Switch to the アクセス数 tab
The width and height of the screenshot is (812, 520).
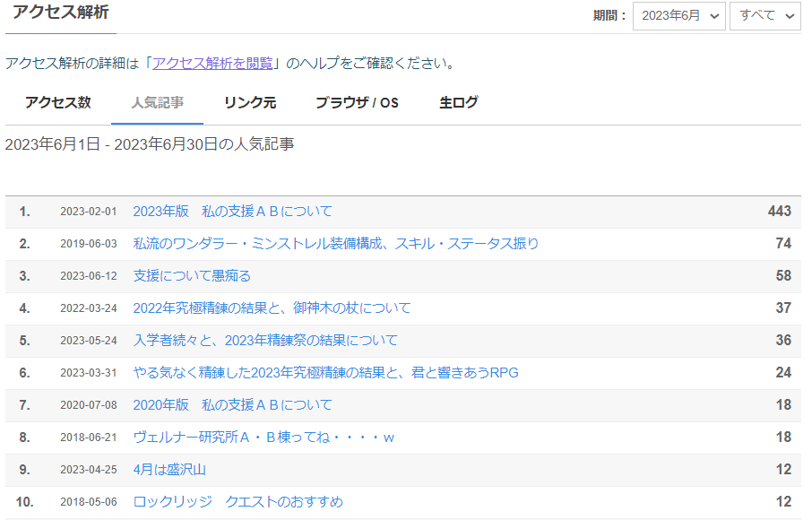pos(58,102)
